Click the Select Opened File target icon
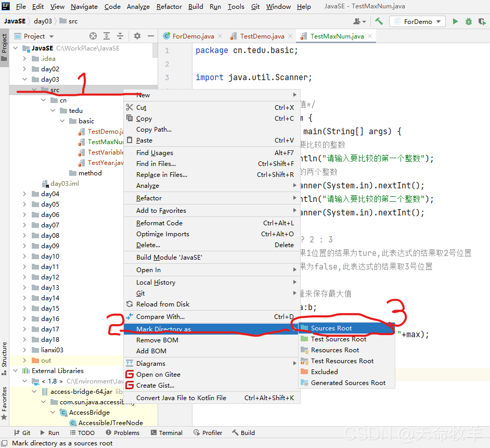Image resolution: width=490 pixels, height=448 pixels. click(93, 36)
